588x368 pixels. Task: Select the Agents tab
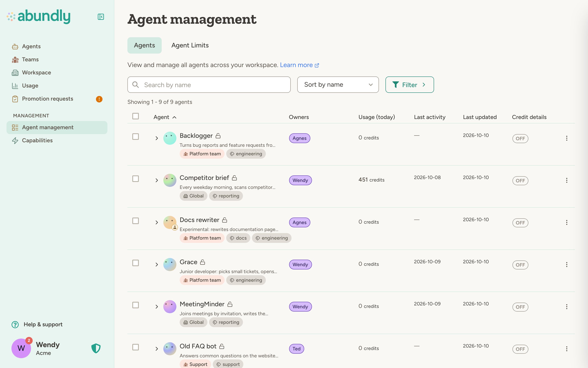[144, 45]
